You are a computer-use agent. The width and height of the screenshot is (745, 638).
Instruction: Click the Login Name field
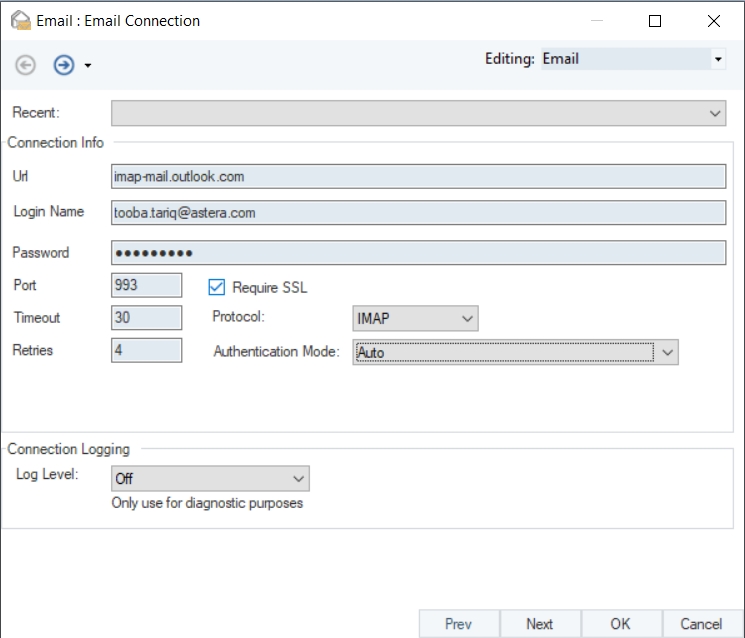(x=418, y=212)
